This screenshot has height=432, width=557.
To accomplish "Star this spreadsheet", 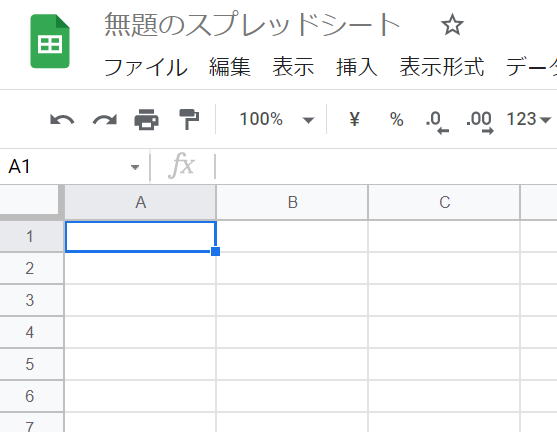I will 452,25.
